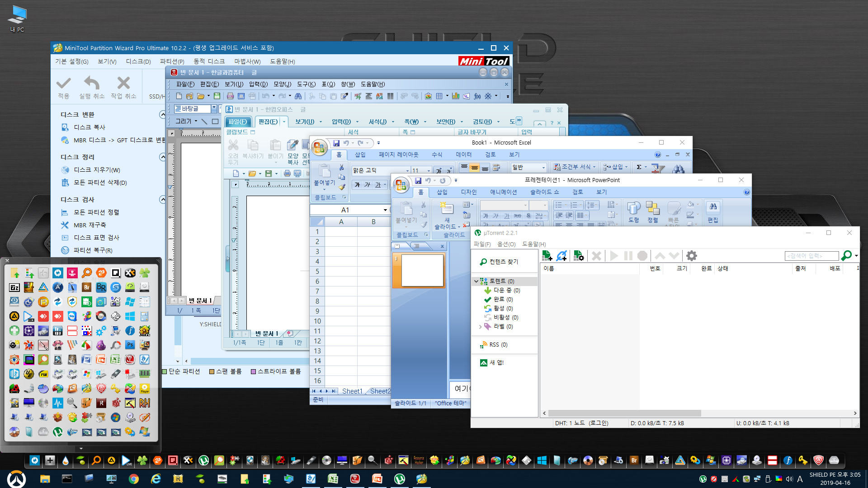Click Find and Select binoculars icon in Excel
This screenshot has height=488, width=868.
pyautogui.click(x=678, y=169)
